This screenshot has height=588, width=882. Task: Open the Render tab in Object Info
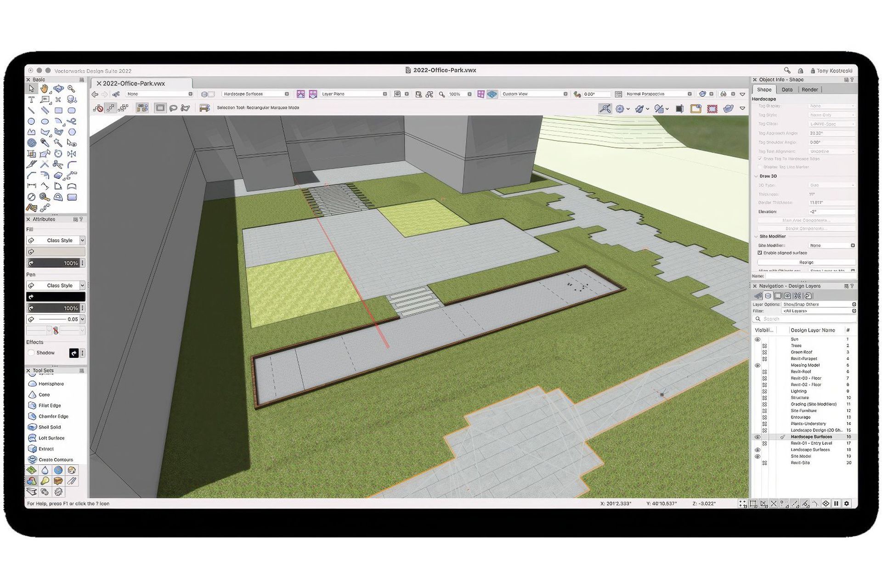[x=809, y=90]
